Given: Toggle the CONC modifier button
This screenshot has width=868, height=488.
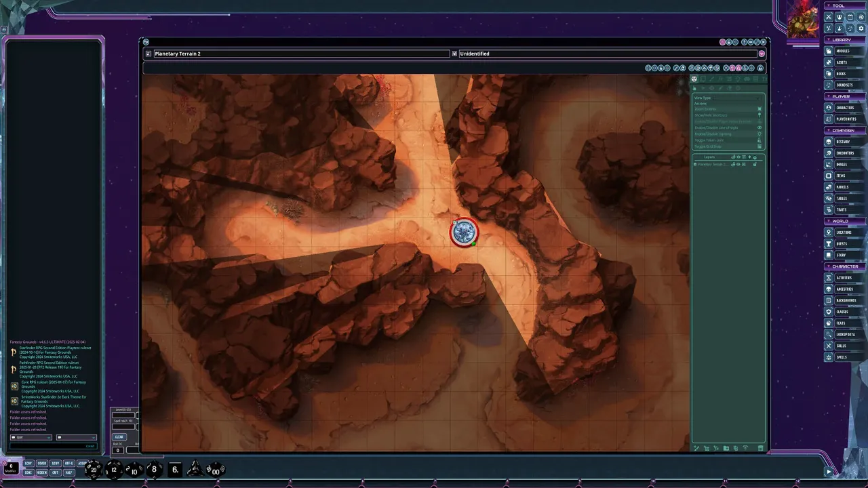Looking at the screenshot, I should click(x=28, y=472).
